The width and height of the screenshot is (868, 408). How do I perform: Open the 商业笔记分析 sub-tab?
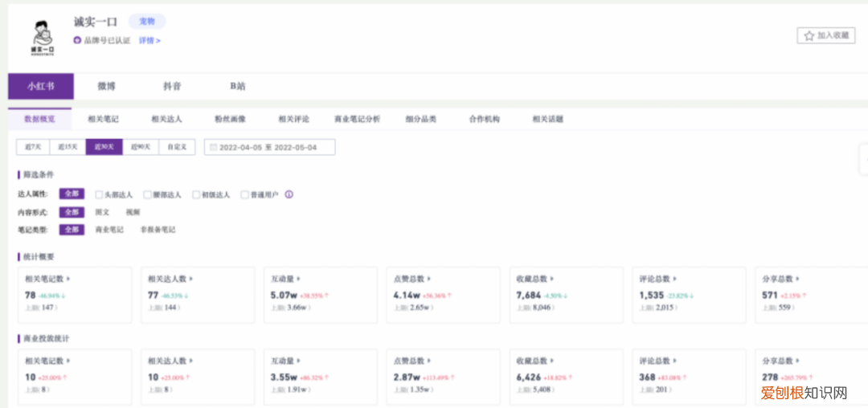point(357,119)
